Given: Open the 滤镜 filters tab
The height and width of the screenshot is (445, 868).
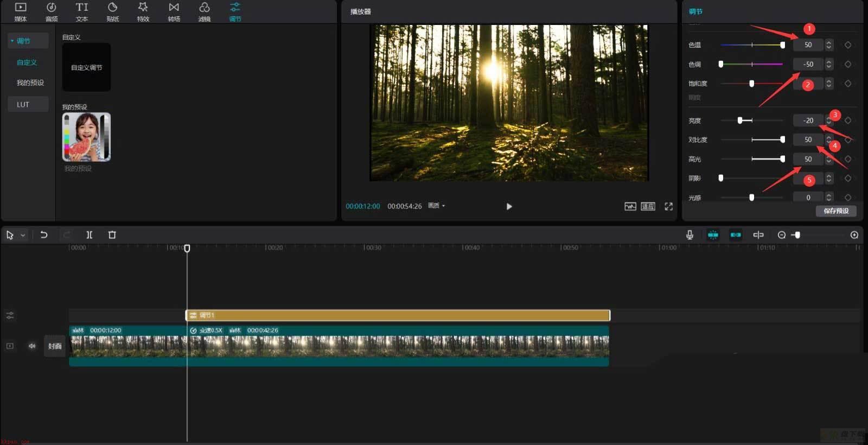Looking at the screenshot, I should coord(205,12).
